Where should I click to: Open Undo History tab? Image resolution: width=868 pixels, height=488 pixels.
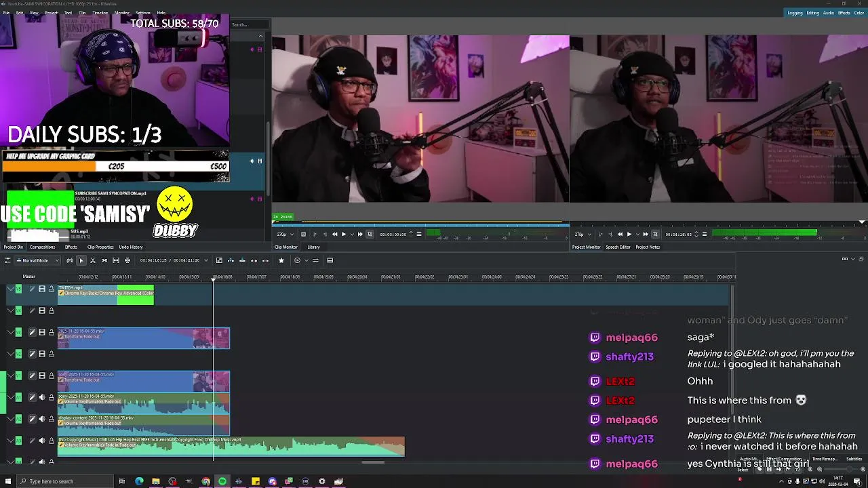(x=131, y=247)
